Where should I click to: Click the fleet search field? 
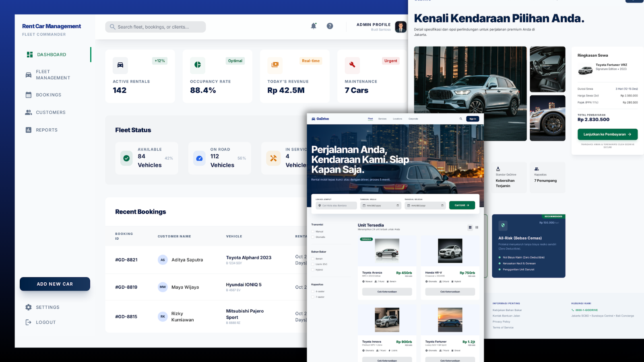(155, 27)
